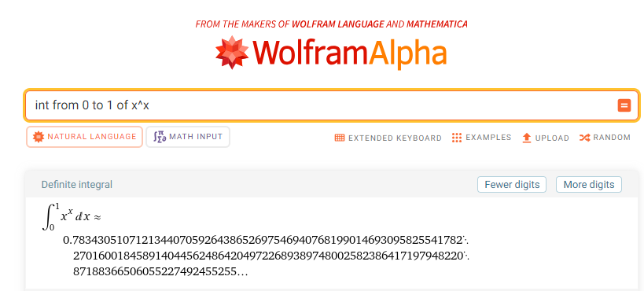
Task: Open the Extended Keyboard panel
Action: tap(388, 138)
